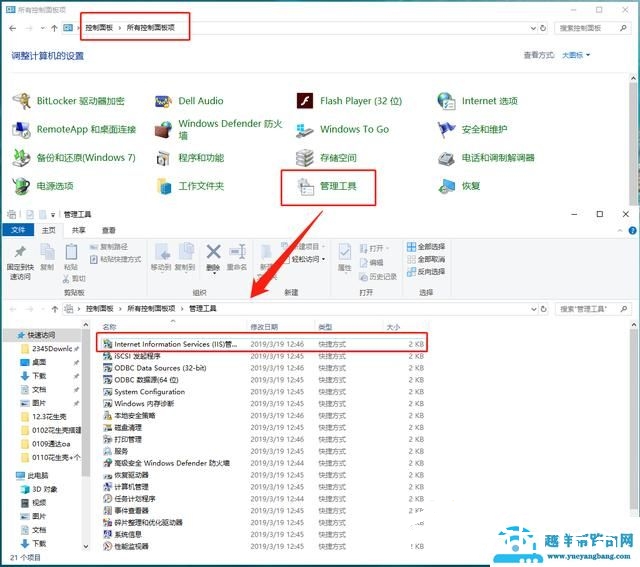640x567 pixels.
Task: Open recent locations dropdown in control panel
Action: pyautogui.click(x=43, y=28)
